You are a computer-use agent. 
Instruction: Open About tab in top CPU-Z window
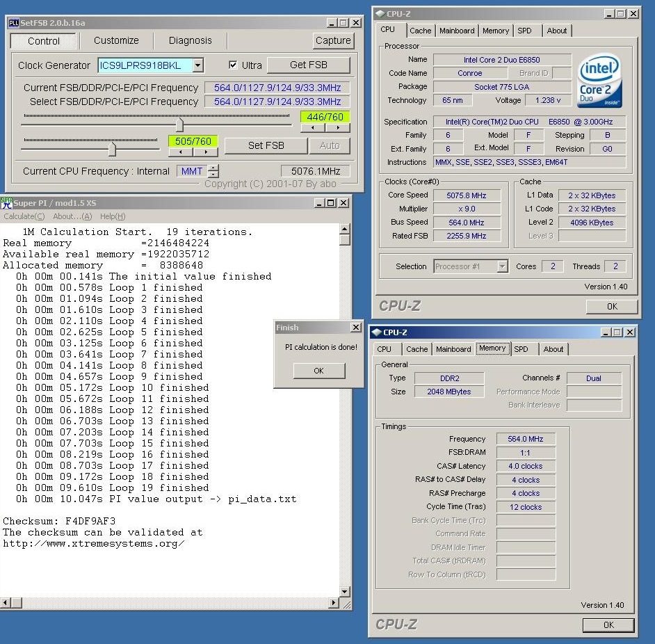[x=557, y=31]
